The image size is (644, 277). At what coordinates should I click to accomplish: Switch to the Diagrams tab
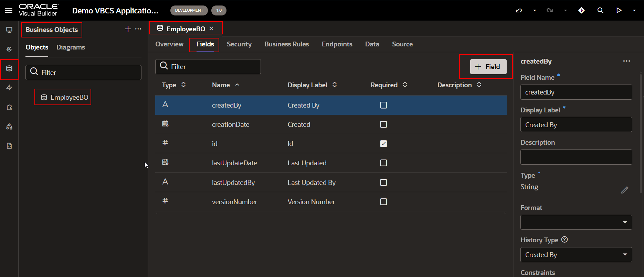pos(71,47)
